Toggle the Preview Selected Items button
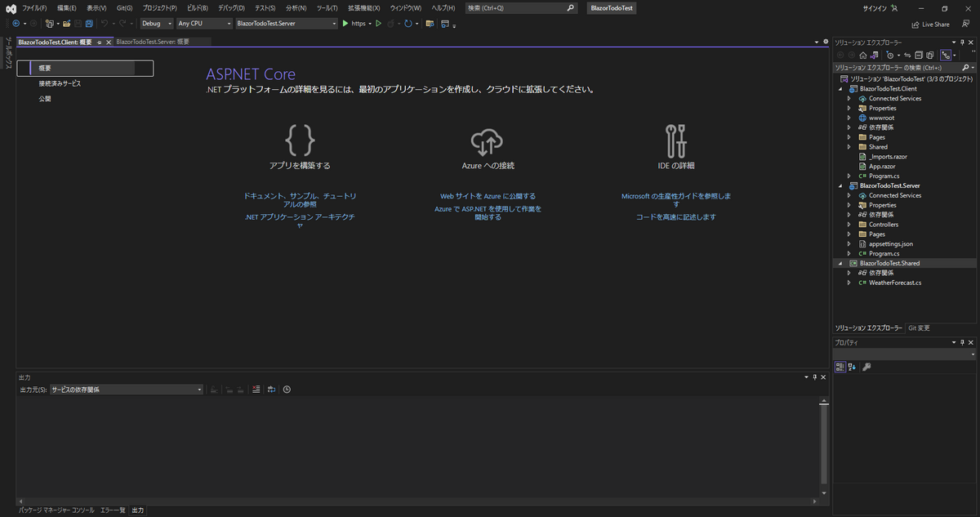Screen dimensions: 980x517 point(946,55)
